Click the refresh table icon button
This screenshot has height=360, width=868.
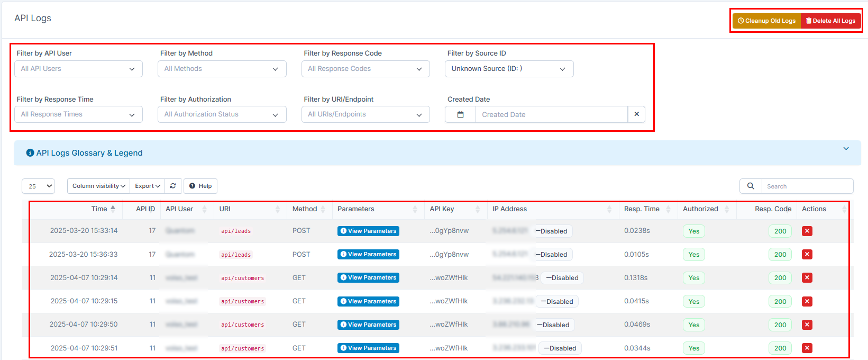click(173, 186)
